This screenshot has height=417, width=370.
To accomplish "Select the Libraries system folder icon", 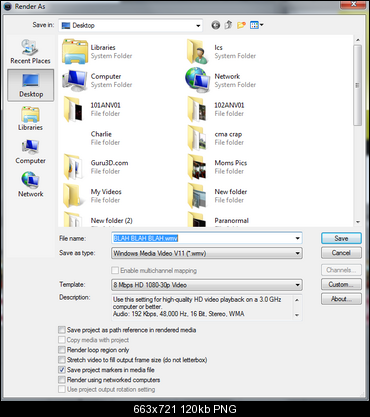I will point(75,51).
